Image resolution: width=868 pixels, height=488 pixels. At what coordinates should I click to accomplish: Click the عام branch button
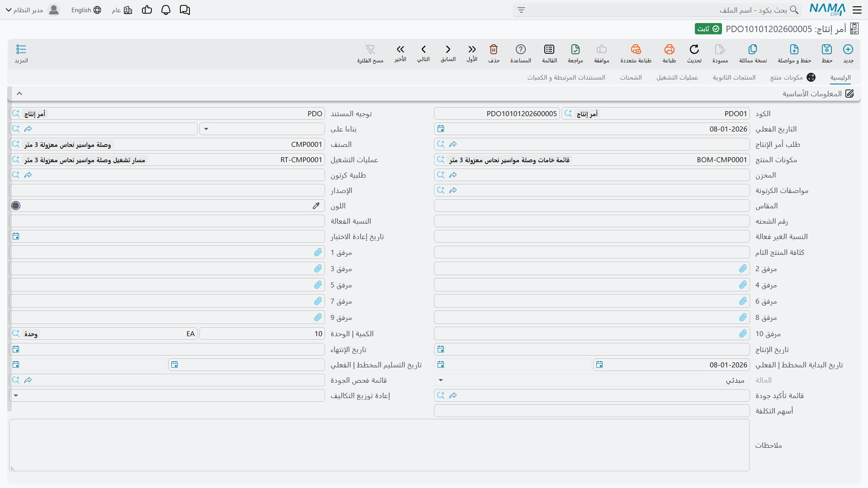122,10
